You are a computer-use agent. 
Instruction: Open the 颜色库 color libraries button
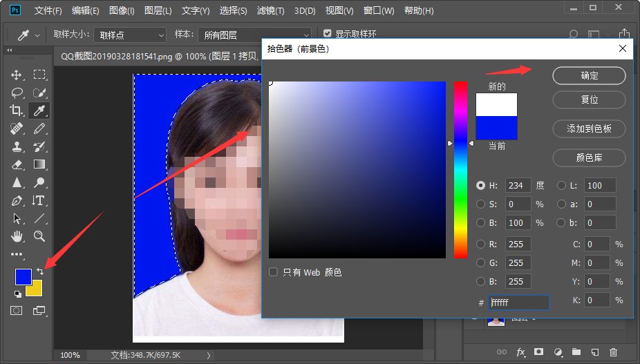coord(589,157)
